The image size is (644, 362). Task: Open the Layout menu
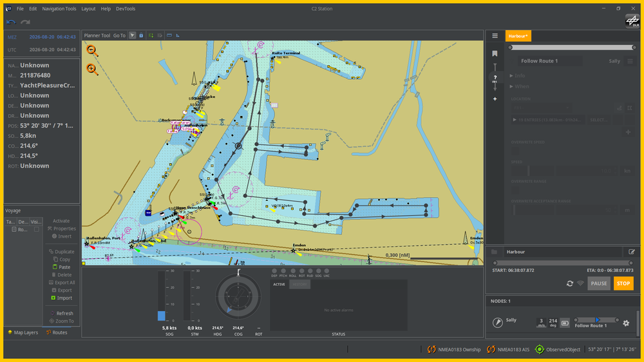click(x=88, y=8)
